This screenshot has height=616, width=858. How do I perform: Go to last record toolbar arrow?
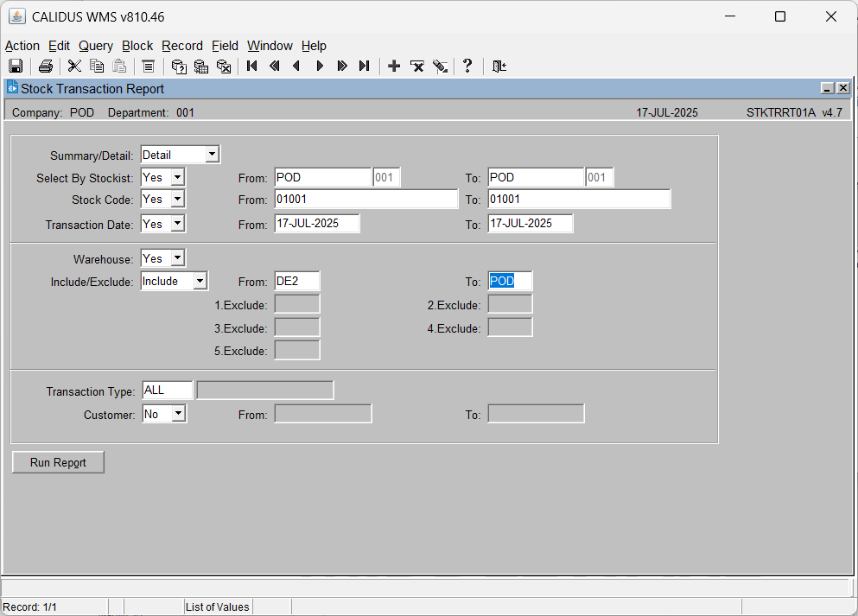(x=365, y=67)
